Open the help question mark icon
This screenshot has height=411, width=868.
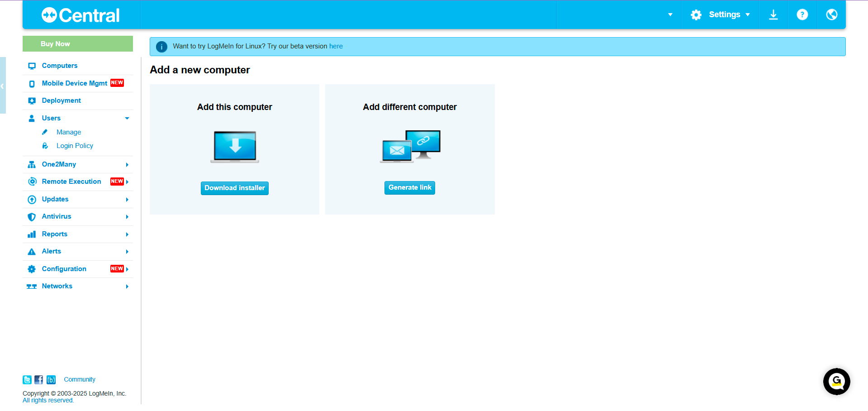click(x=802, y=15)
